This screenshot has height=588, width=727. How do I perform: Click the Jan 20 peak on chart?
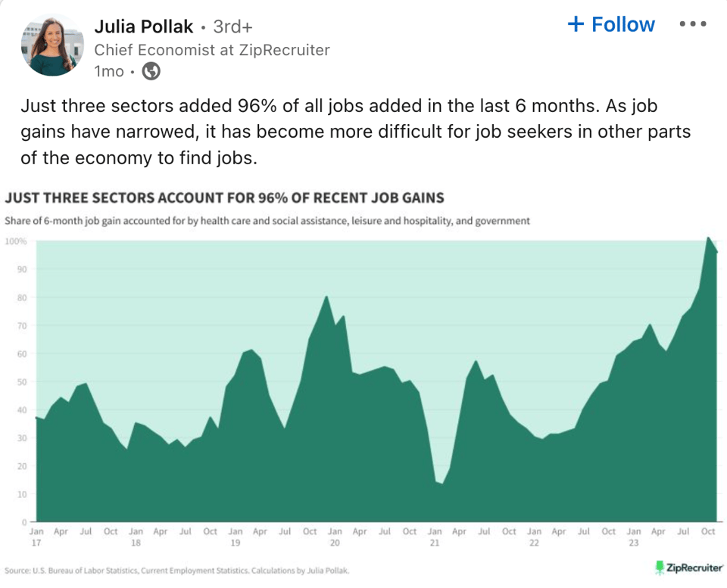[x=327, y=296]
